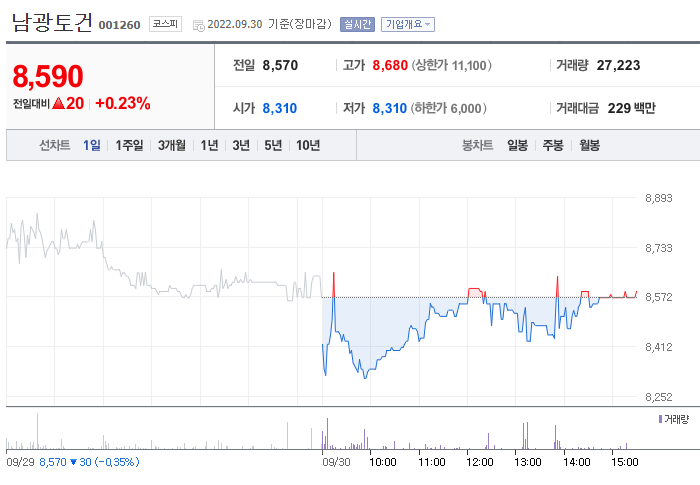Viewport: 700px width, 485px height.
Task: Open the 기업개요 dropdown
Action: (408, 24)
